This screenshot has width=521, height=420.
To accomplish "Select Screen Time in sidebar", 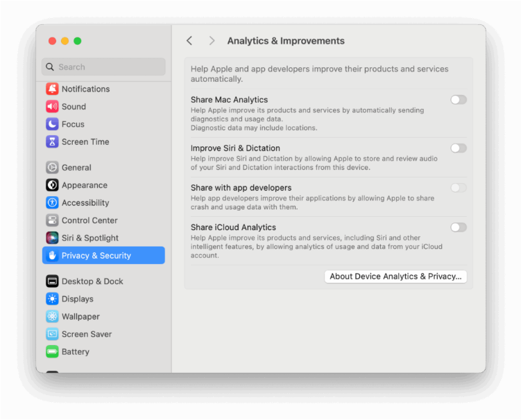I will click(x=85, y=142).
